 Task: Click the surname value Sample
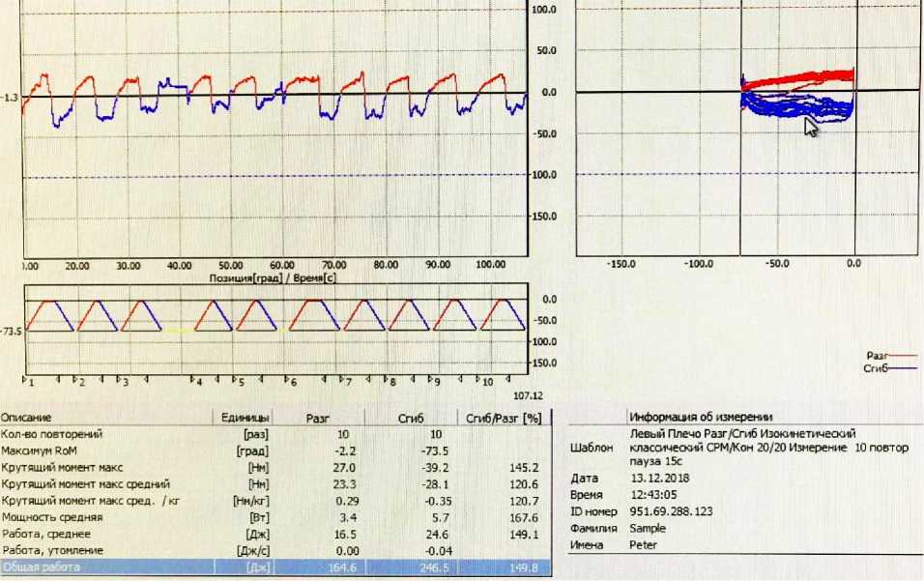[x=647, y=529]
